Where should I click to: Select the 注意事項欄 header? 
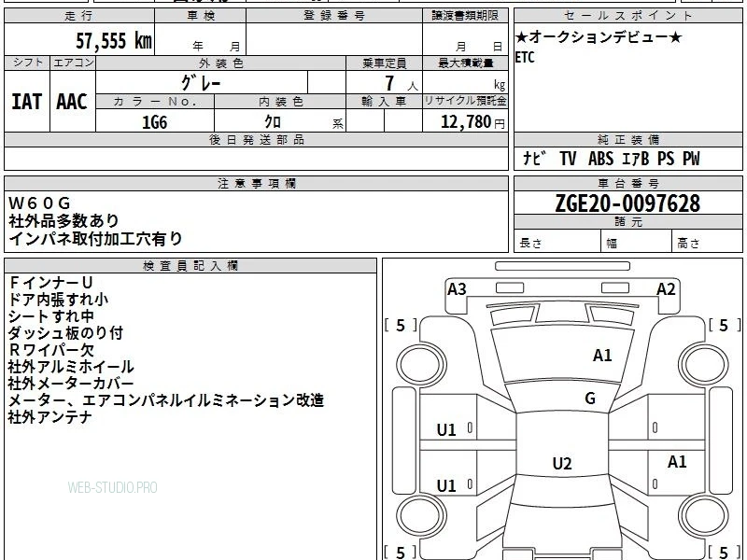point(256,183)
